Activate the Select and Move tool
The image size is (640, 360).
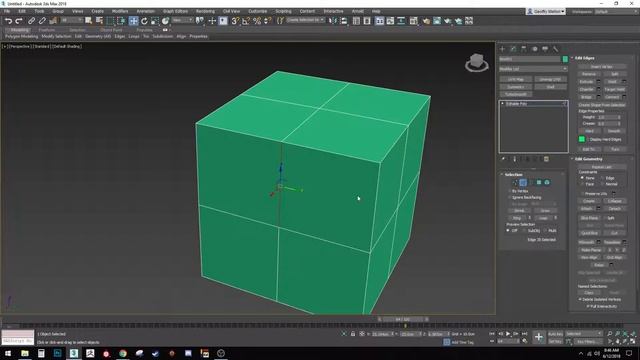(133, 21)
